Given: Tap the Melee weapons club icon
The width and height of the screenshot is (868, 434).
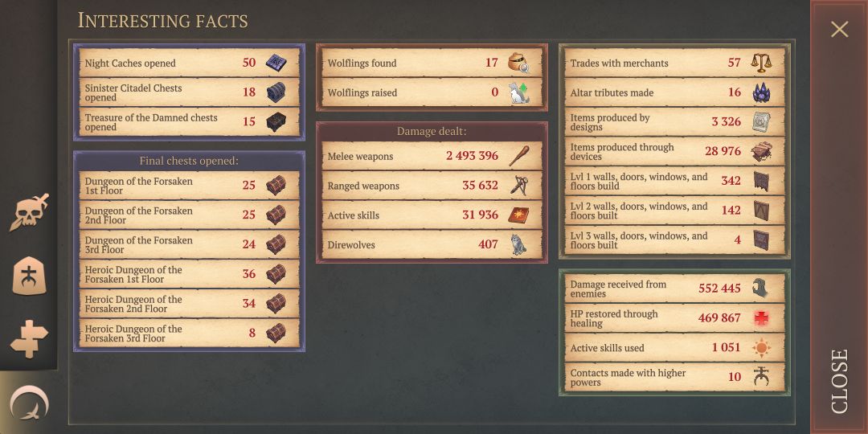Looking at the screenshot, I should coord(518,156).
